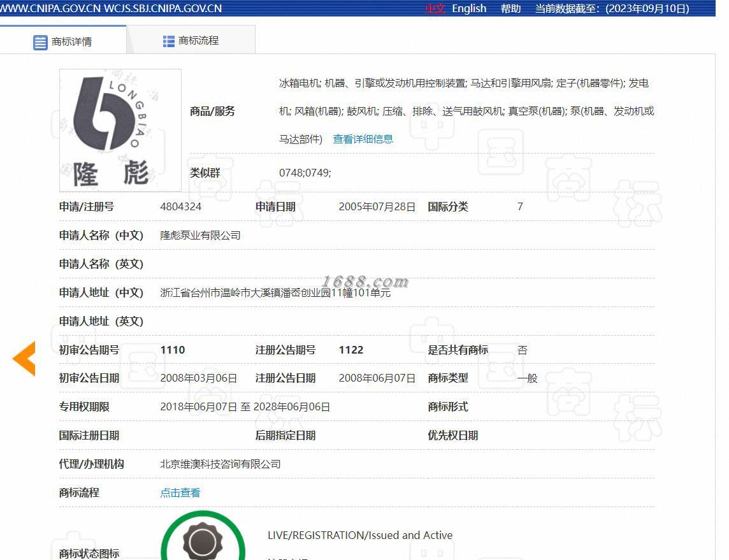Select the 是否共有商标 label
Screen dimensions: 729x560
(458, 350)
